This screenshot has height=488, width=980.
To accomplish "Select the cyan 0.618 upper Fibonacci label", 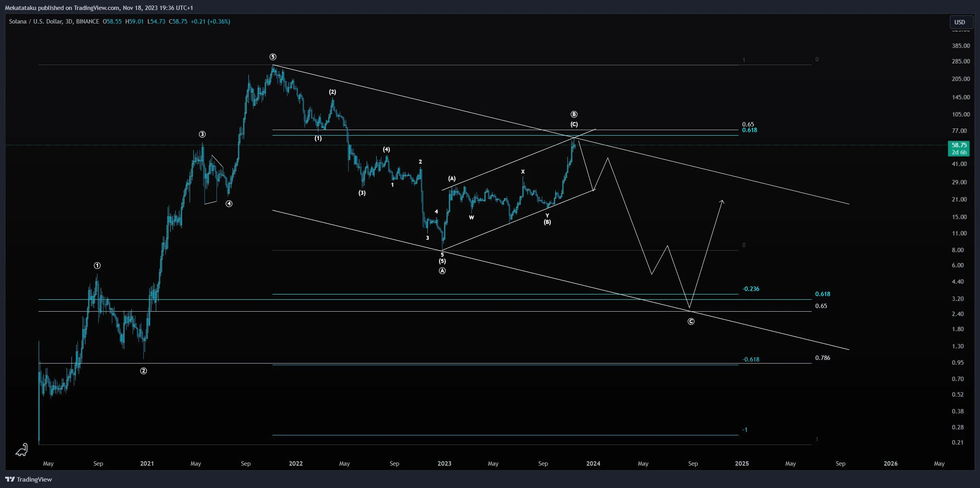I will pos(749,130).
